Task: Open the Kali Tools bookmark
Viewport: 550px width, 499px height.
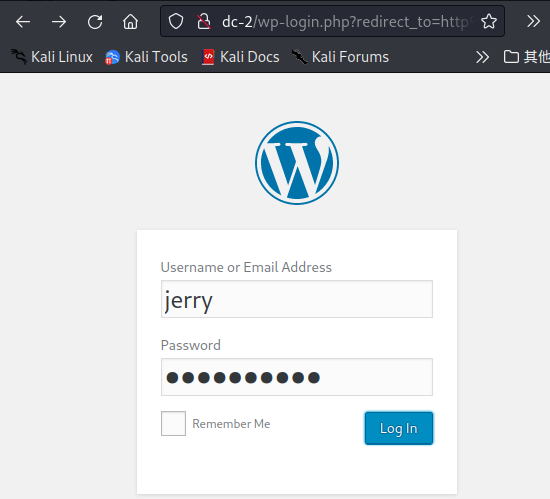Action: pyautogui.click(x=146, y=57)
